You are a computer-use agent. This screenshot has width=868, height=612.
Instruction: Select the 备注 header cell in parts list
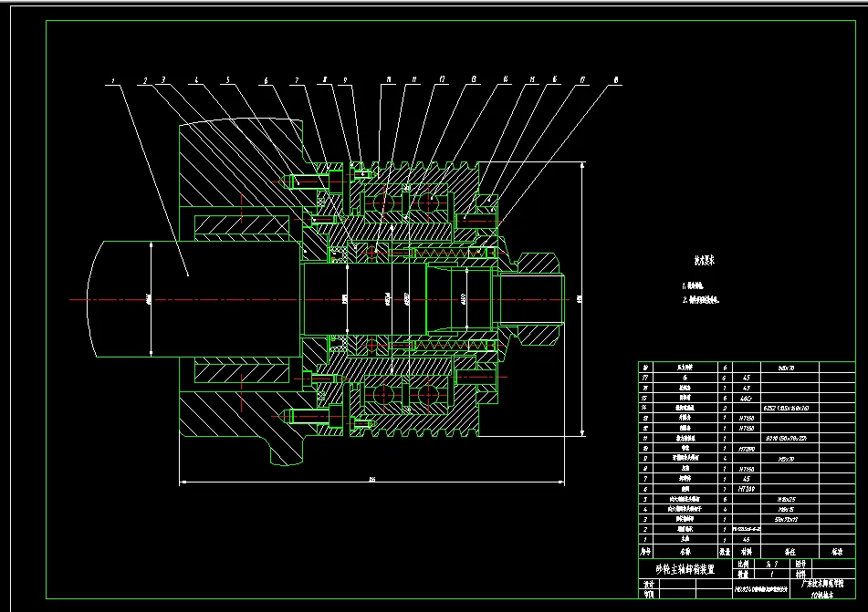point(790,552)
